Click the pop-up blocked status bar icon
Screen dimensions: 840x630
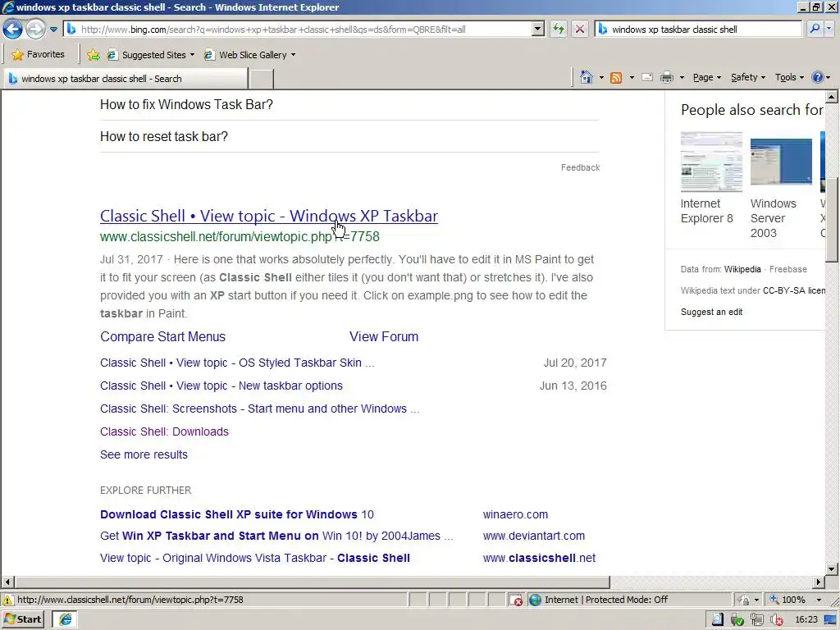[515, 600]
